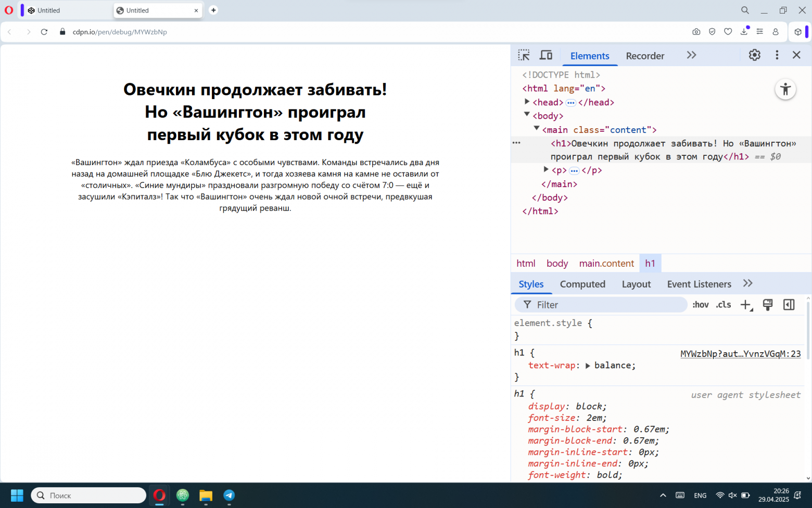The image size is (812, 508).
Task: Open DevTools settings gear
Action: pos(754,55)
